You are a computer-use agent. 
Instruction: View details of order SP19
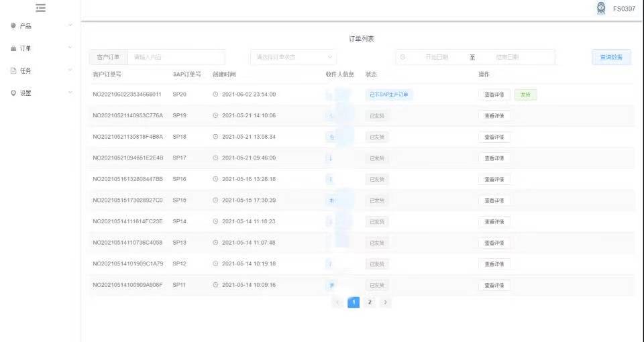click(x=494, y=116)
